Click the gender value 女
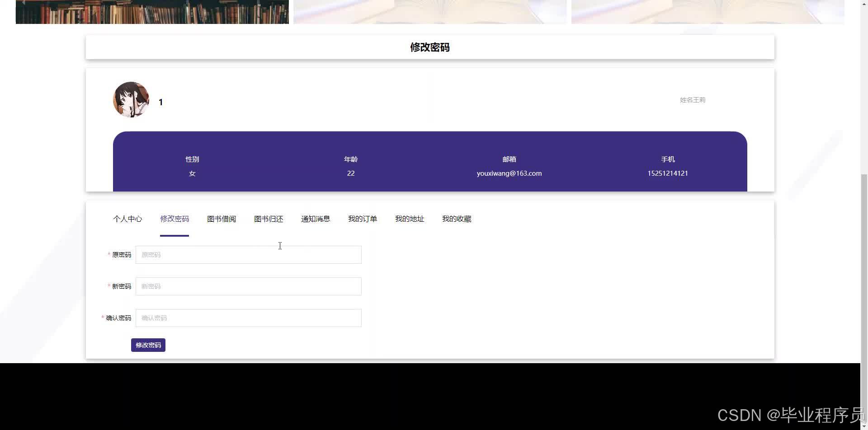This screenshot has width=868, height=430. pyautogui.click(x=192, y=173)
